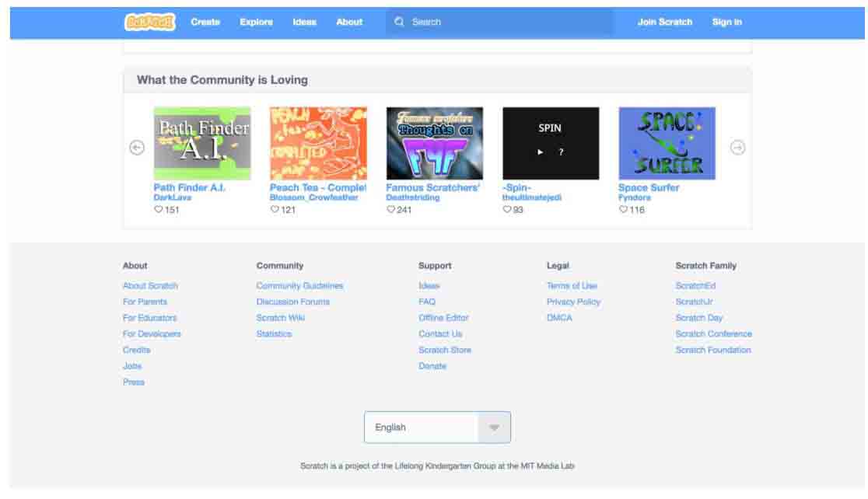The height and width of the screenshot is (499, 868).
Task: Open the Space Surfer thumbnail
Action: pos(667,143)
